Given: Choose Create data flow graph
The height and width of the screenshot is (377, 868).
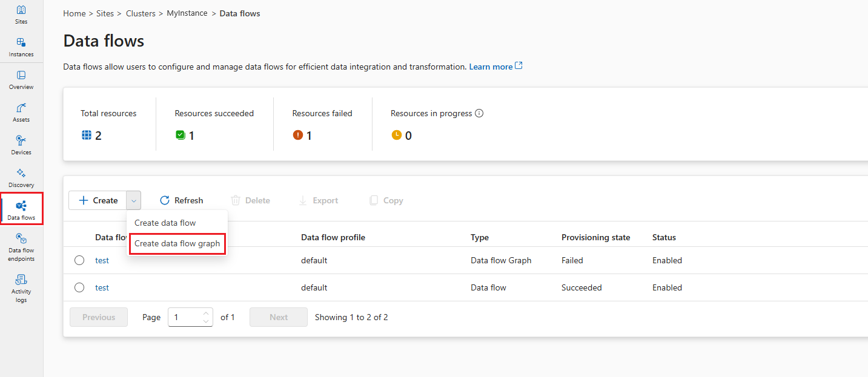Looking at the screenshot, I should pyautogui.click(x=177, y=243).
